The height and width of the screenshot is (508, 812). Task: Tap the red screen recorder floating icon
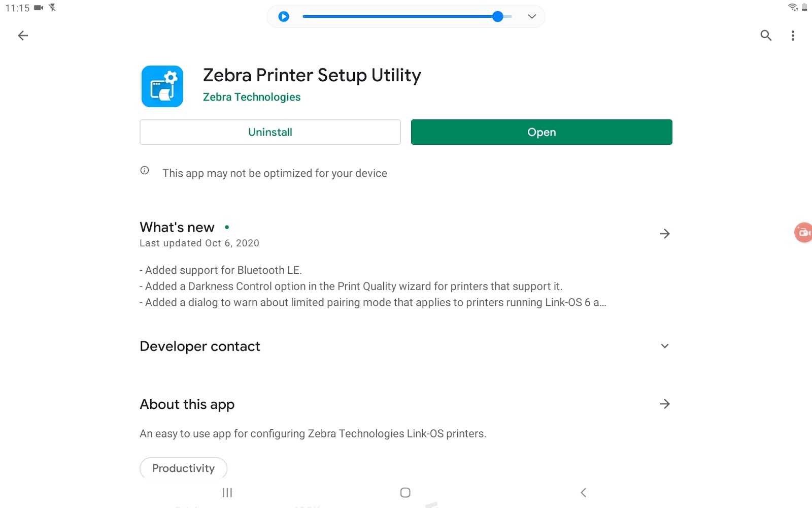[803, 233]
